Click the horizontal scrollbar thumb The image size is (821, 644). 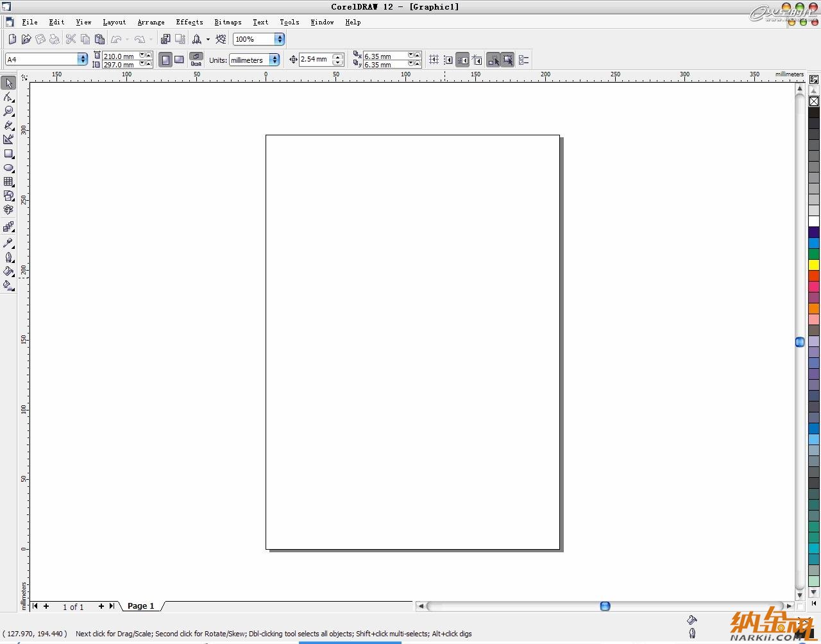(x=605, y=606)
